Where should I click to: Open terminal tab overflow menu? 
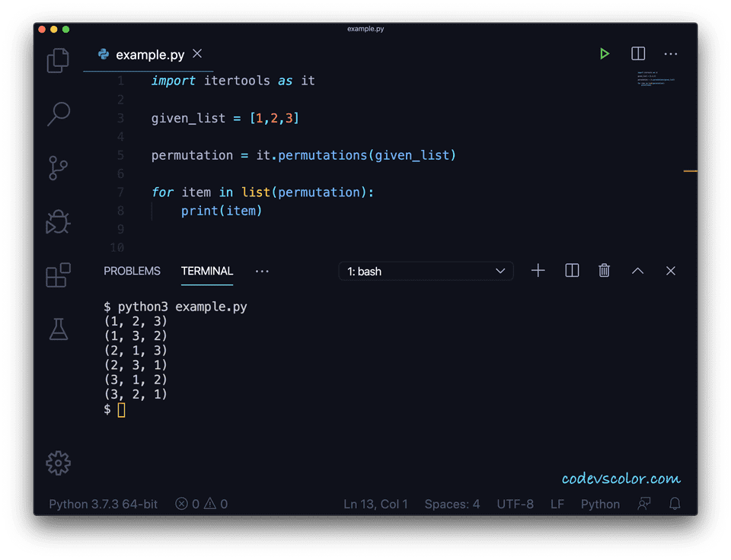pos(262,272)
